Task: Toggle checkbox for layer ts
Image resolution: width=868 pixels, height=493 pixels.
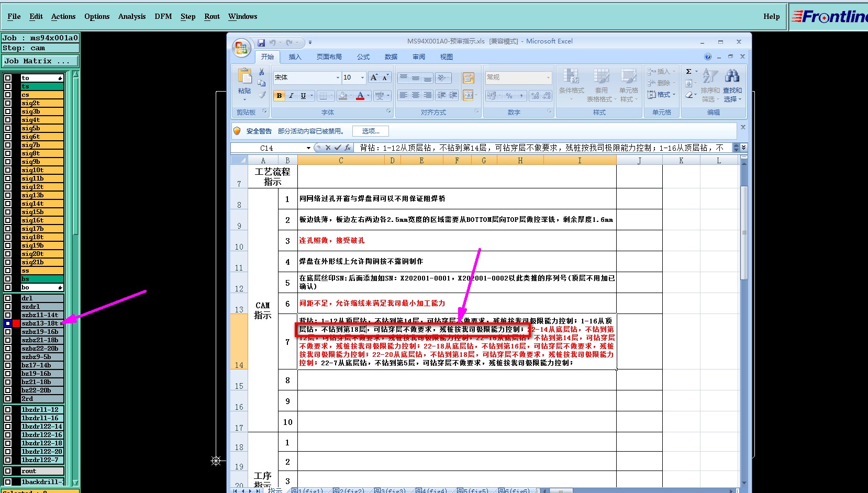Action: (8, 86)
